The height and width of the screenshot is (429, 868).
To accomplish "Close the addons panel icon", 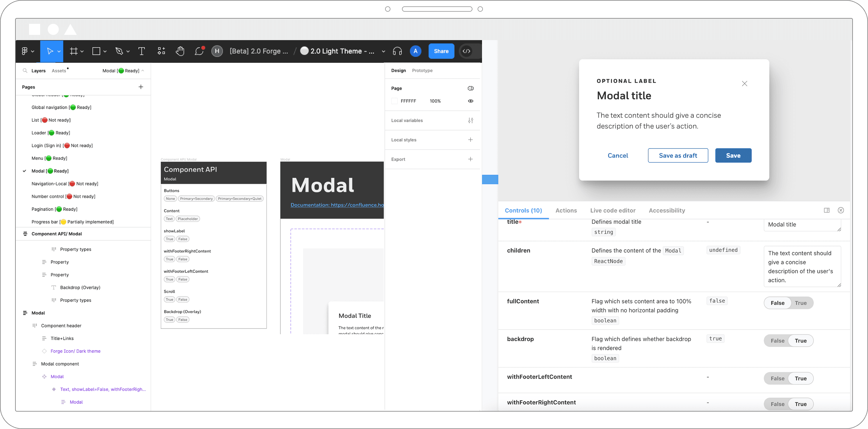I will 841,210.
